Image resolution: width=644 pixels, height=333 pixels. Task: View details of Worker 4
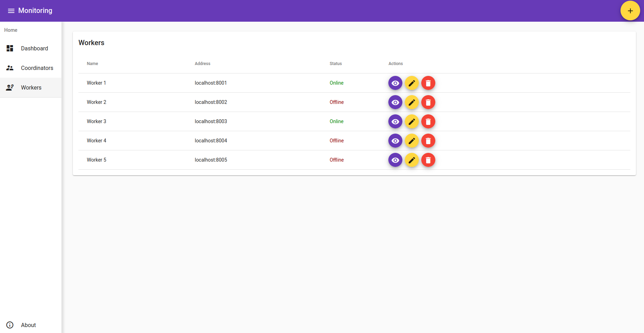(395, 141)
